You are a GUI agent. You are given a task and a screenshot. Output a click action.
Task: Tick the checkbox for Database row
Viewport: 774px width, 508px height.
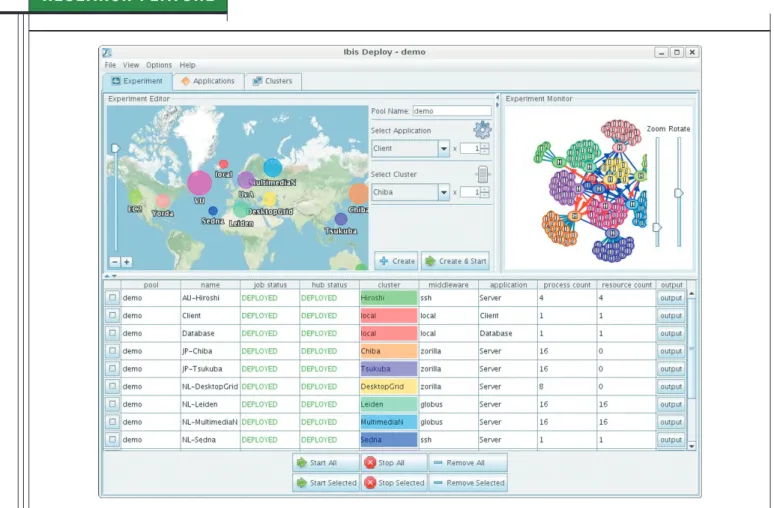(113, 333)
